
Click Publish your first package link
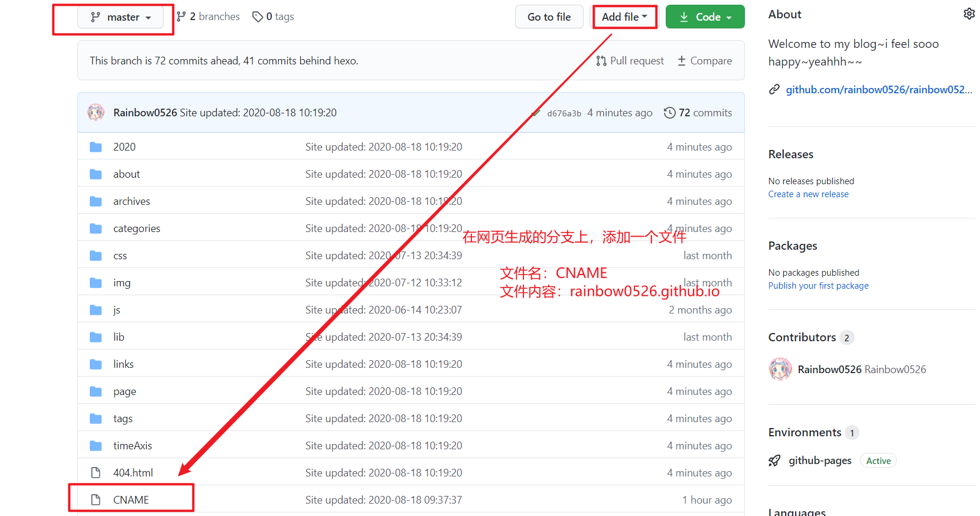click(818, 286)
